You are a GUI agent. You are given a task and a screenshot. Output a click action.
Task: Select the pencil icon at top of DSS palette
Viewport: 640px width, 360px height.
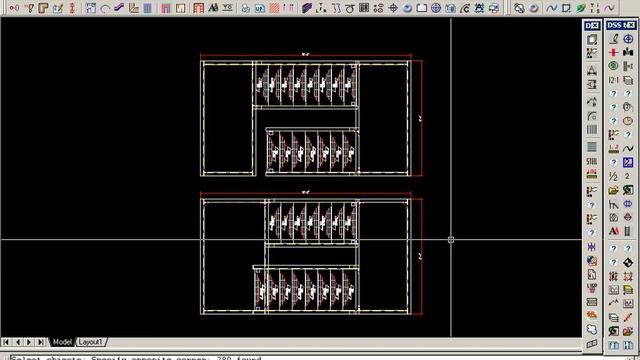click(x=613, y=39)
